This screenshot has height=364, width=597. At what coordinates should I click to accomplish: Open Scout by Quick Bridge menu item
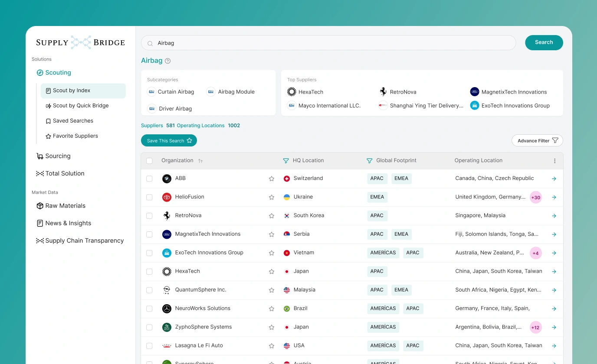tap(81, 106)
